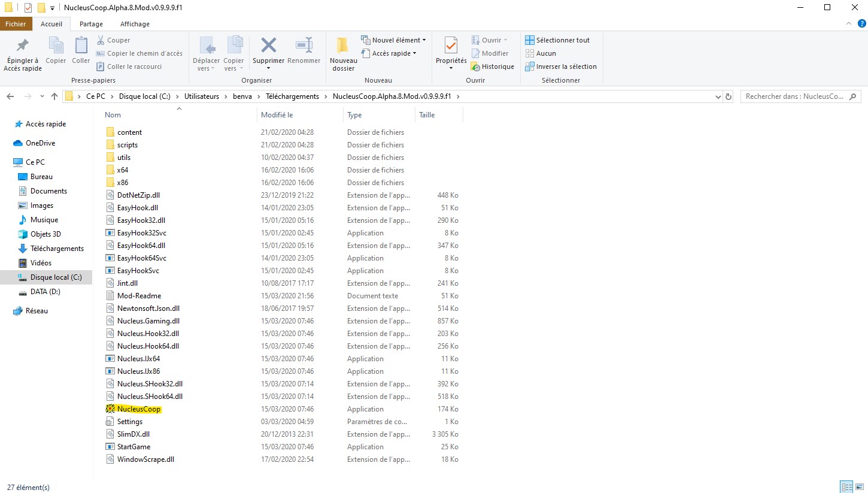Viewport: 868px width, 493px height.
Task: Select the StartGame application icon
Action: [110, 447]
